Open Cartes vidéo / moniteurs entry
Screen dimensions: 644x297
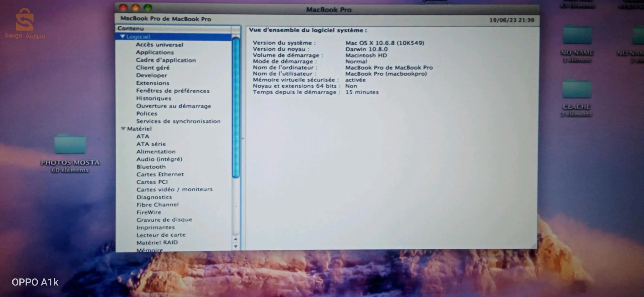[x=174, y=189]
